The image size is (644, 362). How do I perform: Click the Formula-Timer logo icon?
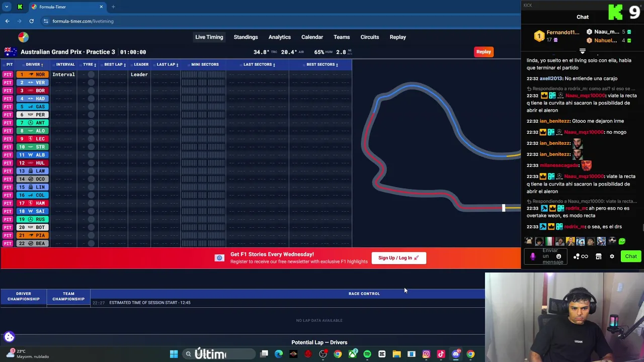coord(23,37)
